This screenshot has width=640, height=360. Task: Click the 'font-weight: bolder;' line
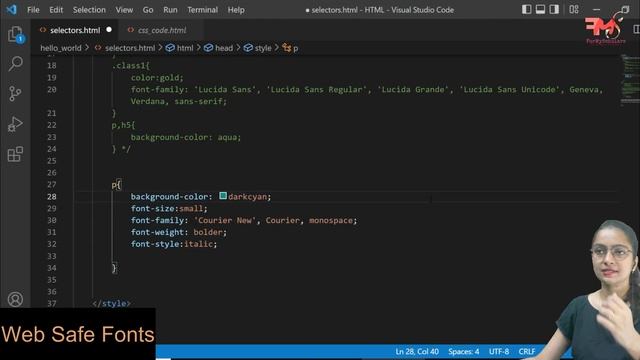(178, 232)
